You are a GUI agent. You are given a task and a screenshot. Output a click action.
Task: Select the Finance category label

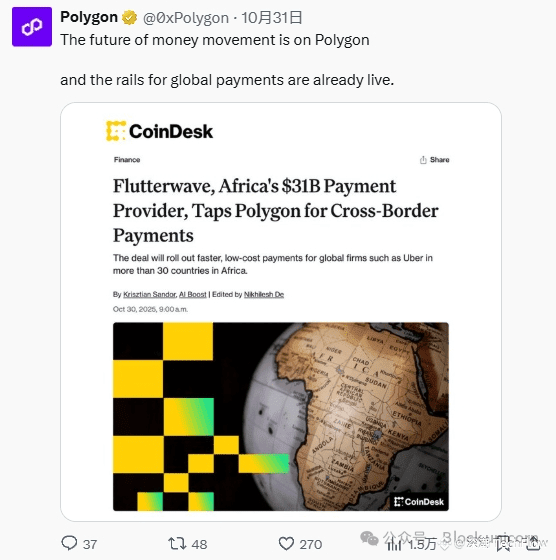(x=127, y=160)
